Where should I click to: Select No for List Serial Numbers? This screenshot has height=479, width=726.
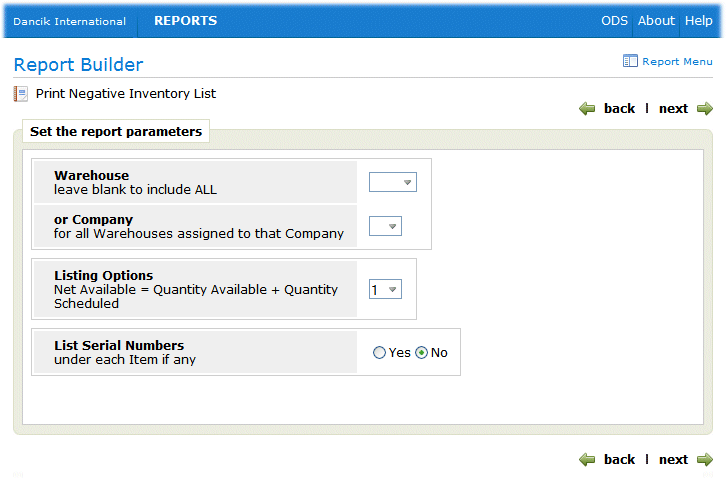coord(421,353)
